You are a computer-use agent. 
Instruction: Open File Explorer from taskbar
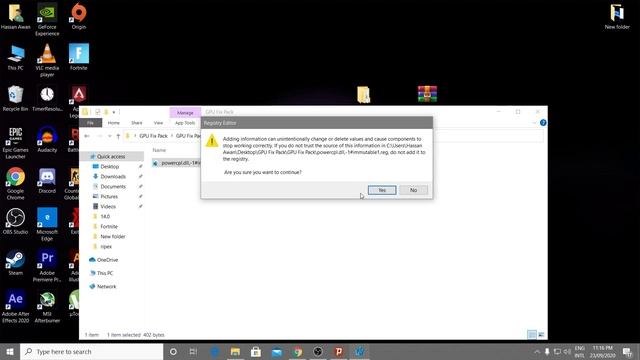(x=235, y=351)
